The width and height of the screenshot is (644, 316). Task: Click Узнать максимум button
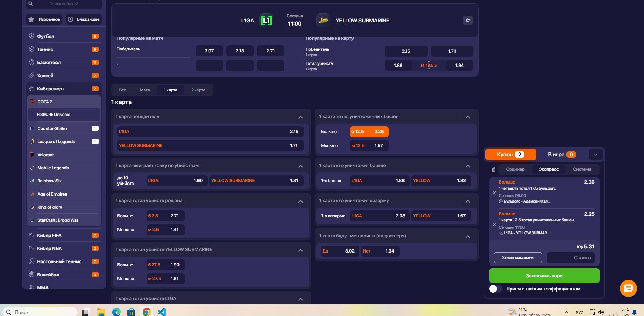[518, 257]
